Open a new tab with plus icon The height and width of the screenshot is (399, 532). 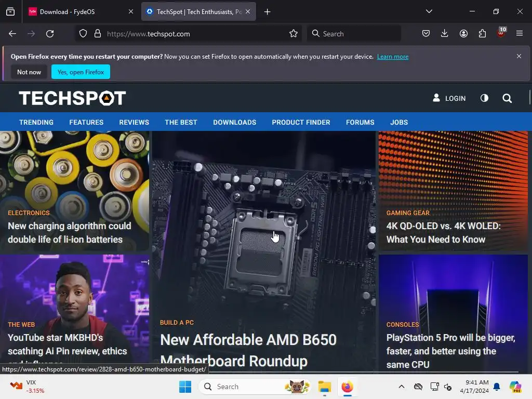[268, 12]
